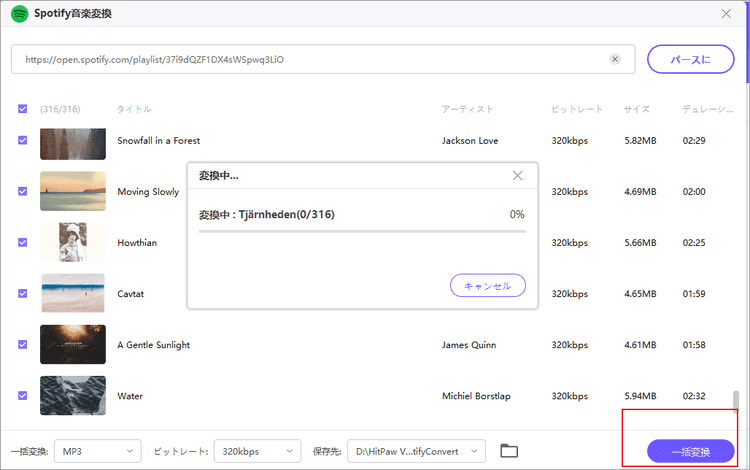Screen dimensions: 750x470
Task: Click the アーティスト column header
Action: (467, 109)
